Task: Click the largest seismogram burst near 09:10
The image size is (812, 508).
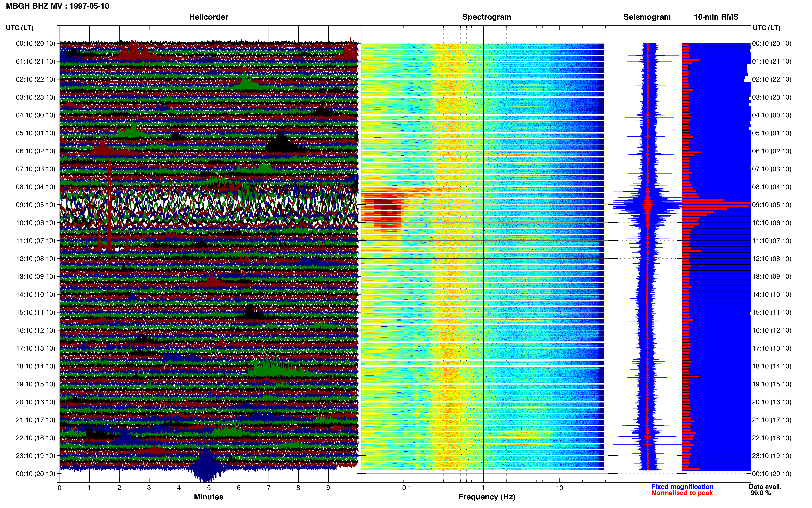Action: click(x=647, y=205)
